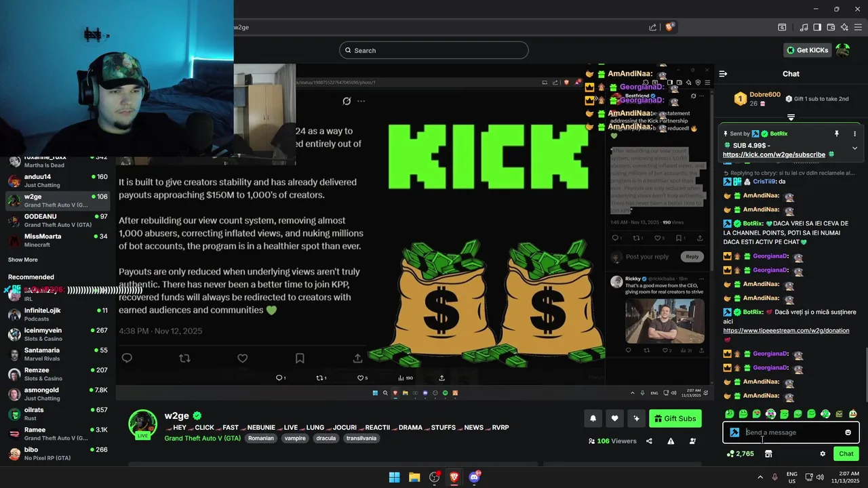Screen dimensions: 868x488
Task: Open bibo No Pixel RP channel
Action: click(x=58, y=453)
